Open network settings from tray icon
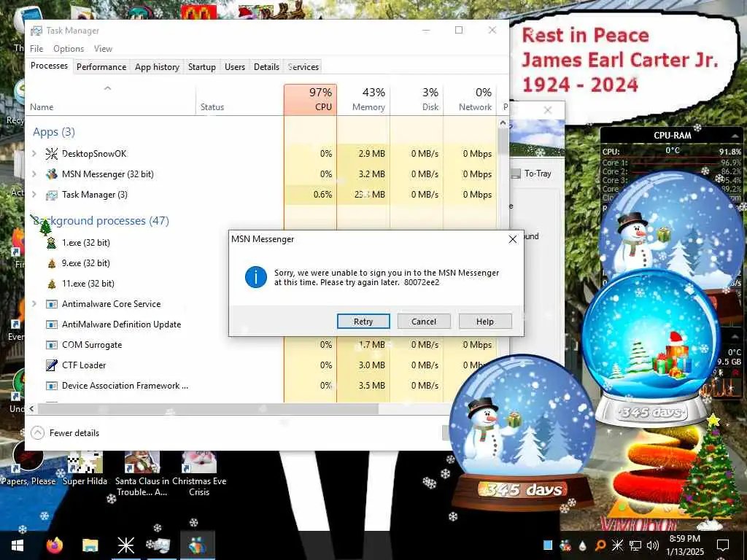 [x=635, y=545]
